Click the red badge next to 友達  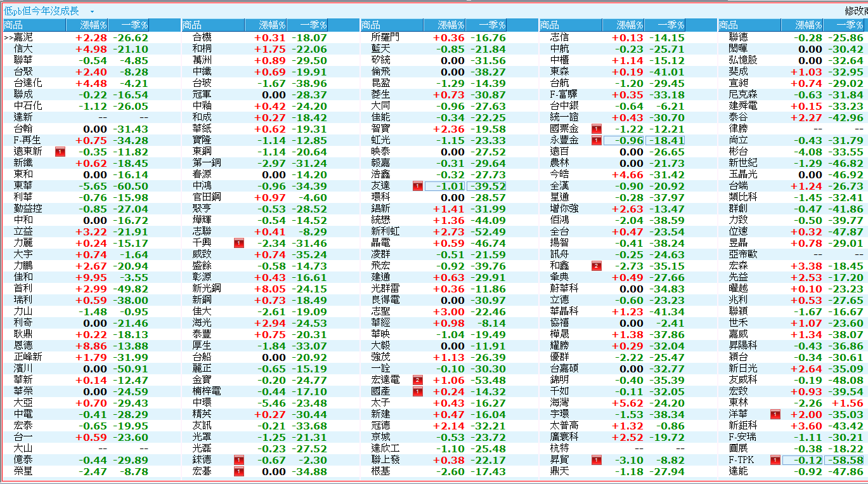pos(417,186)
